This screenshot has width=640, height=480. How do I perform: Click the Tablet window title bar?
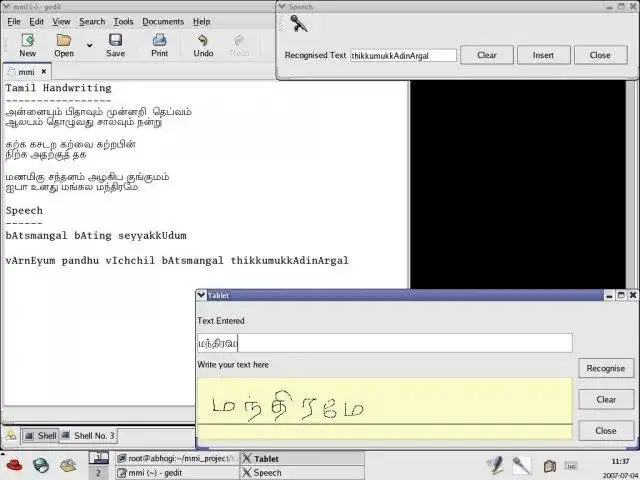coord(404,295)
